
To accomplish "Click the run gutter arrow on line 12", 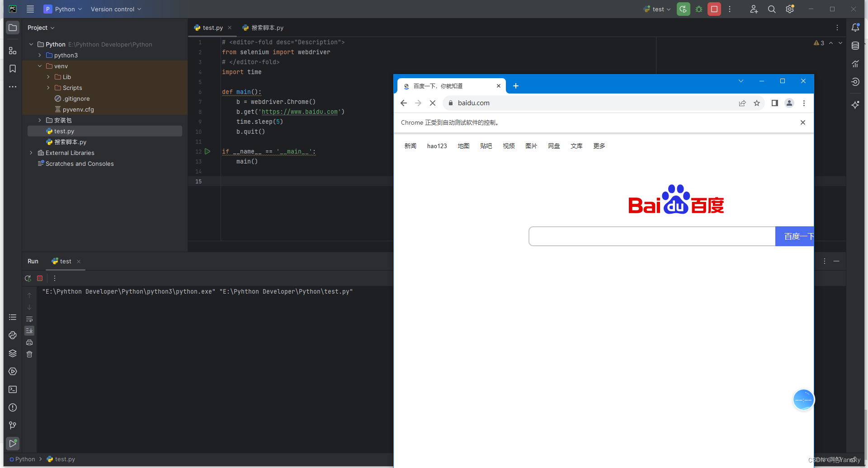I will tap(208, 151).
